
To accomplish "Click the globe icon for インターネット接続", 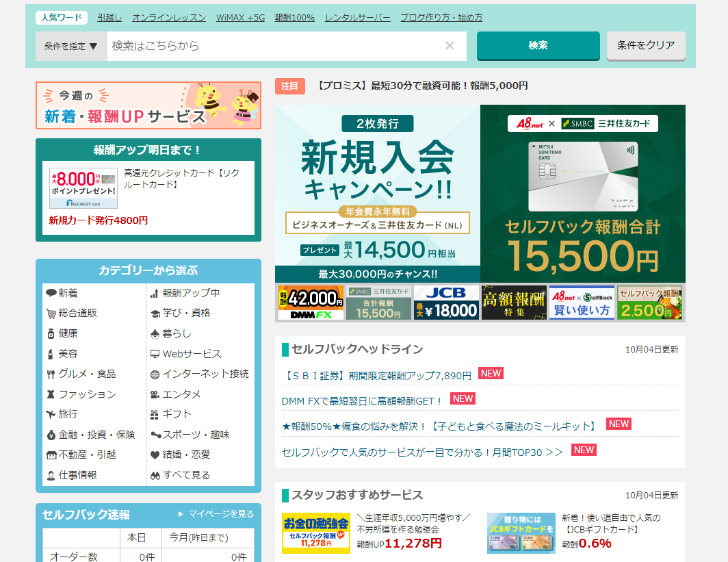I will click(155, 374).
